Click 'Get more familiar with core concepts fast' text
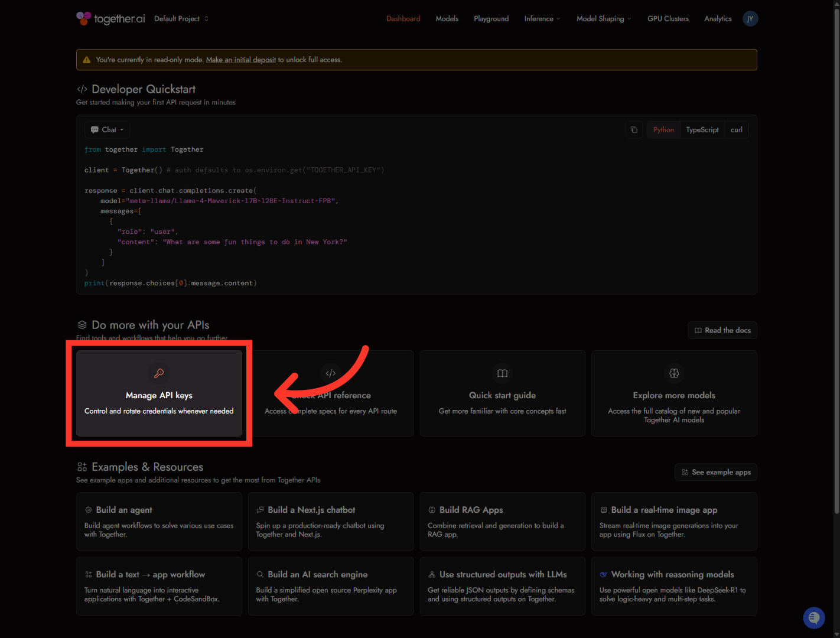Image resolution: width=840 pixels, height=638 pixels. click(x=503, y=411)
